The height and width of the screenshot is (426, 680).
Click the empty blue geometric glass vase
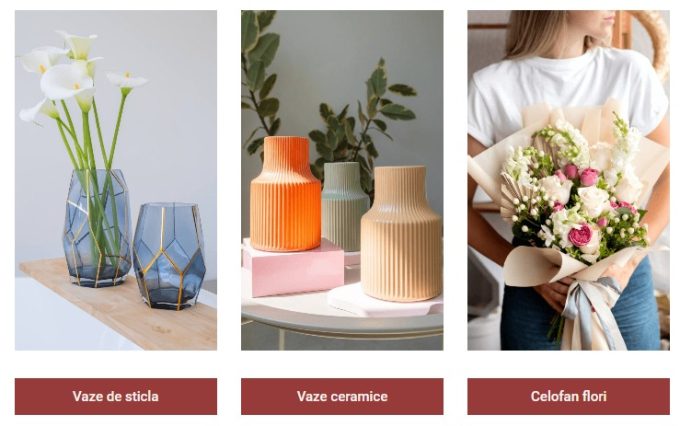[169, 256]
